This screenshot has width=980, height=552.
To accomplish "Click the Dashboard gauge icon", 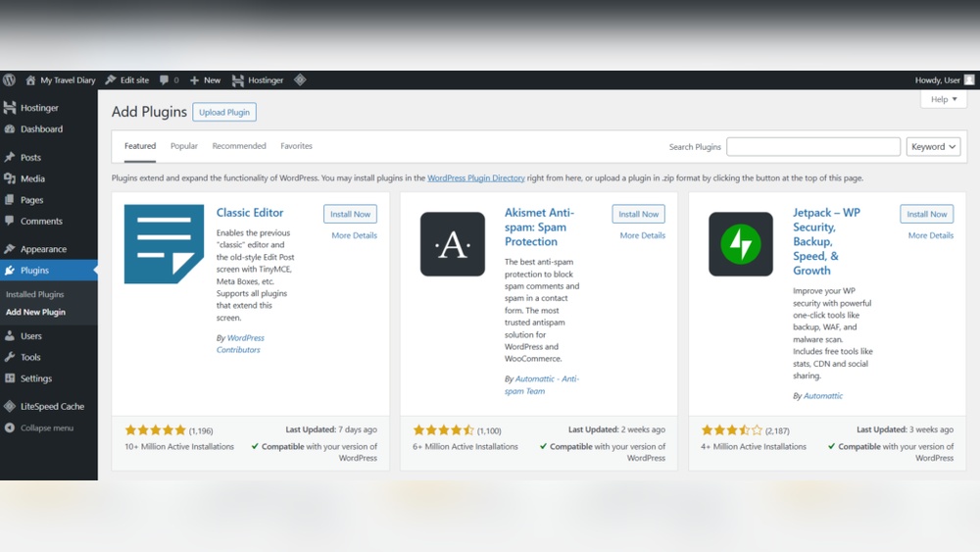I will pos(10,128).
